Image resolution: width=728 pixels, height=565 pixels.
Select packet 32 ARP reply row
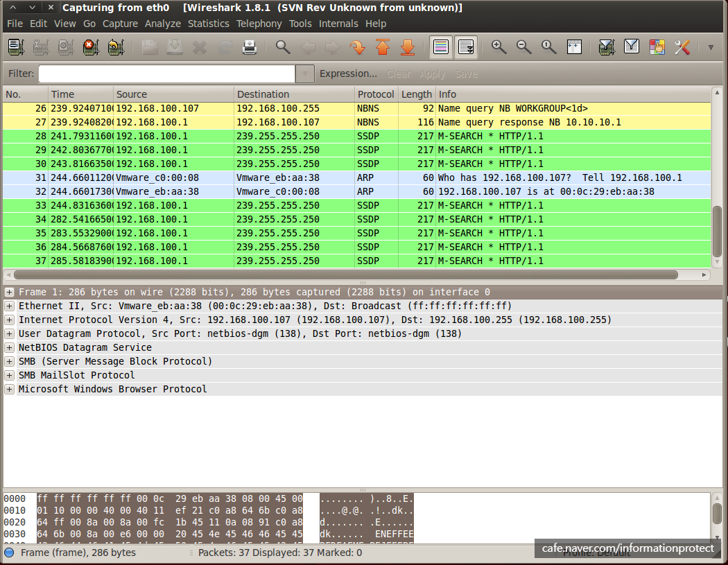356,191
